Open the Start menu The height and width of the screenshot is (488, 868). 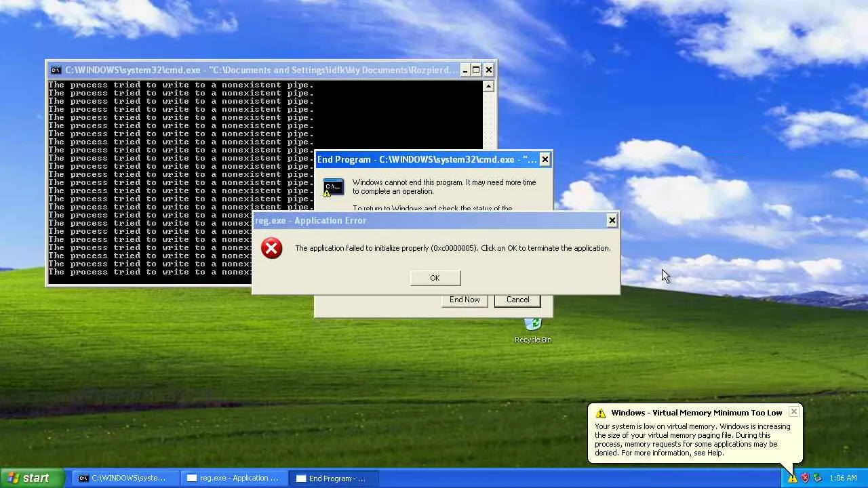(x=33, y=478)
